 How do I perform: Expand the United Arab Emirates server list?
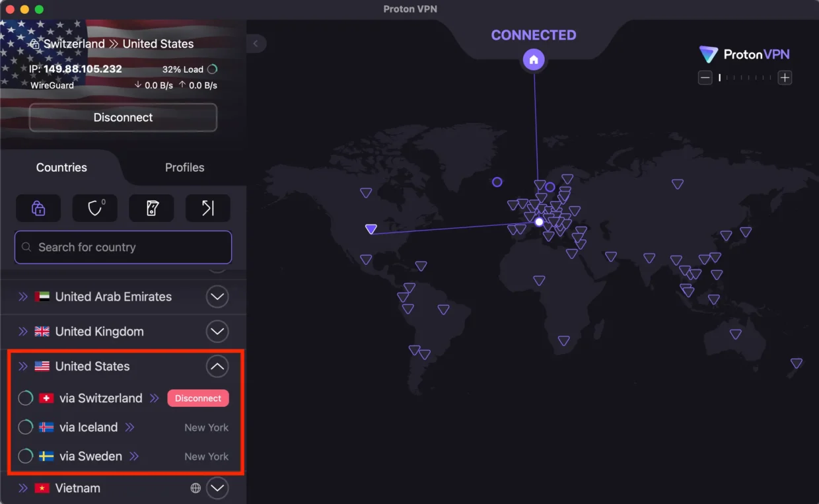pos(217,297)
